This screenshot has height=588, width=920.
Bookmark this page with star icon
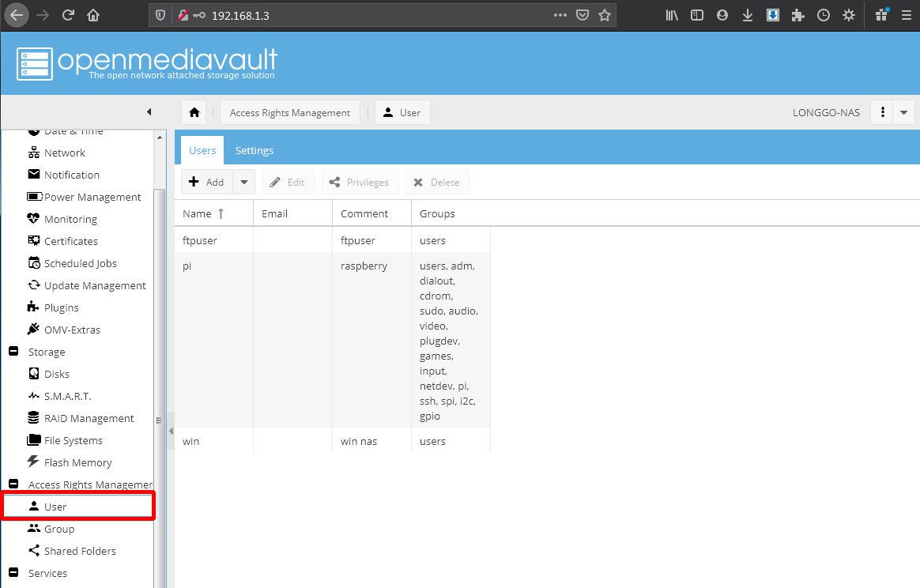[x=605, y=15]
